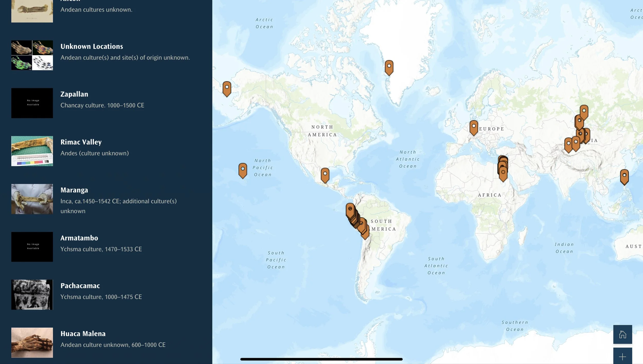Viewport: 643px width, 364px height.
Task: Open the Huaca Malena entry
Action: [x=83, y=334]
